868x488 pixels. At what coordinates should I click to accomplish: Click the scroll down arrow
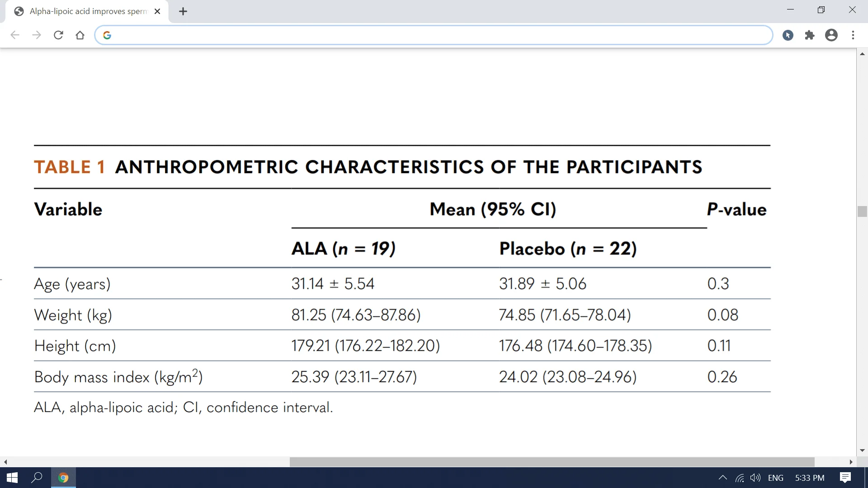(x=862, y=450)
